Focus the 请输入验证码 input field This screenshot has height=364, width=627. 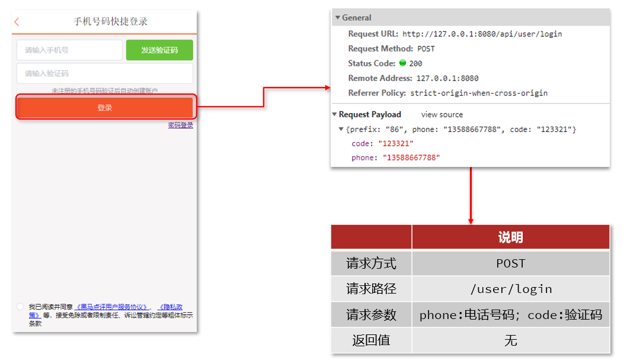tap(104, 74)
